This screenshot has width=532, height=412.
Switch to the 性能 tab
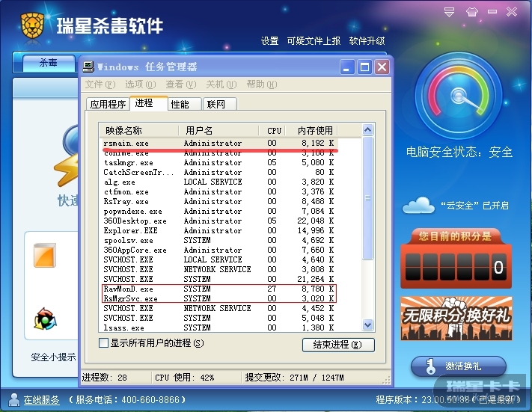185,104
